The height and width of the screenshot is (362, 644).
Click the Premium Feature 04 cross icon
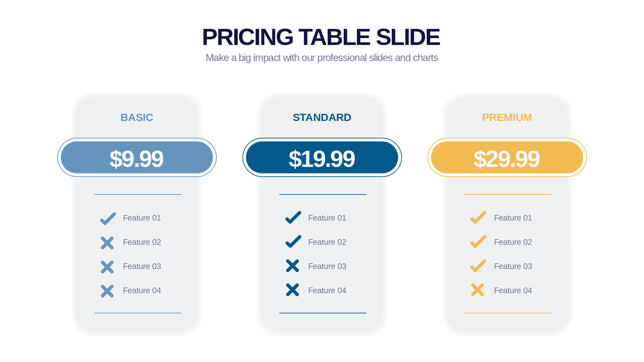pos(477,290)
